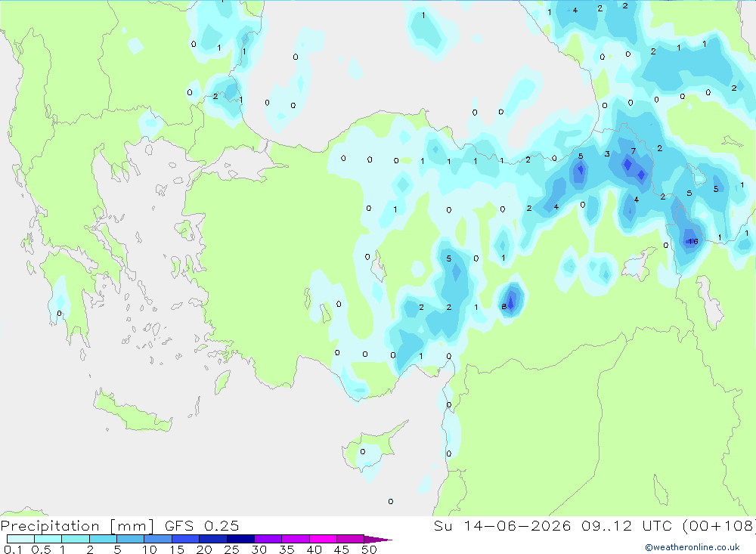756x554 pixels.
Task: Click the 2–5 mm legend color box
Action: 103,539
